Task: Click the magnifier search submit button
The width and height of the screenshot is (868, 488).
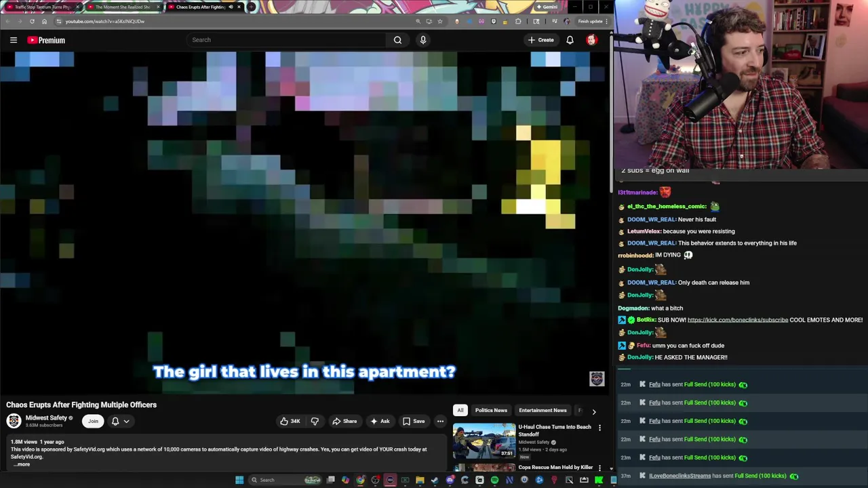Action: pos(397,40)
